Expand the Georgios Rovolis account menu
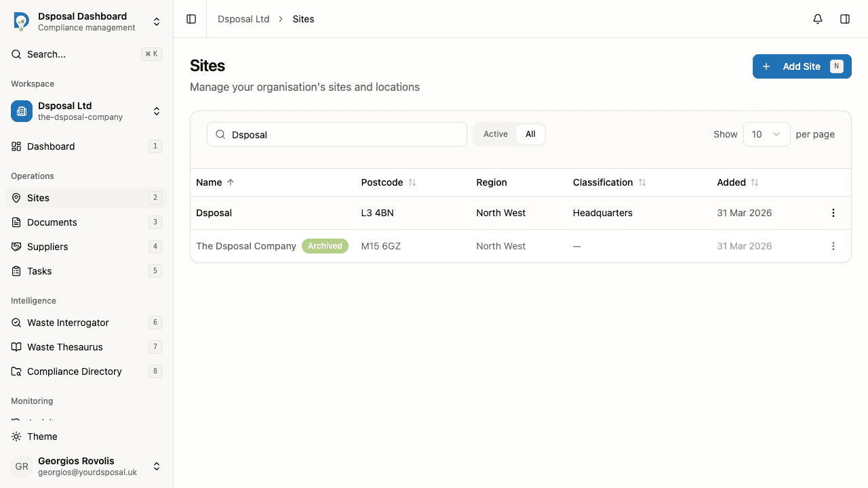The height and width of the screenshot is (488, 868). pyautogui.click(x=156, y=466)
